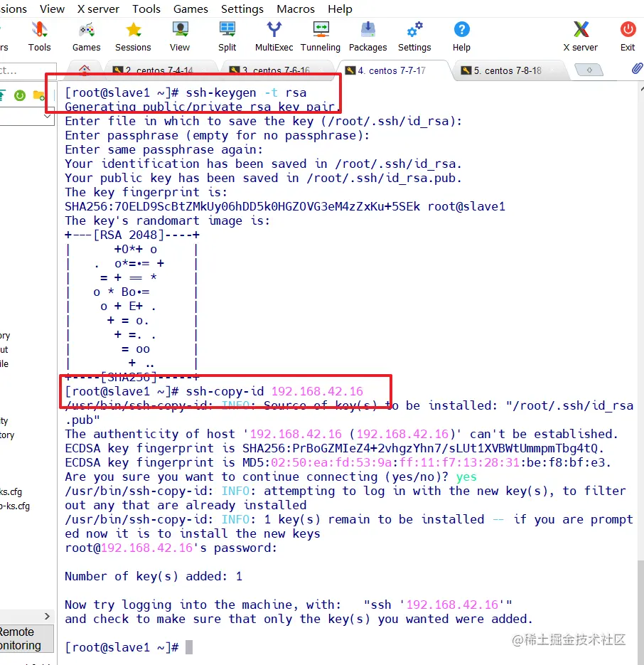The image size is (644, 665).
Task: Click 'Number of key(s) added: 1' line
Action: 154,576
